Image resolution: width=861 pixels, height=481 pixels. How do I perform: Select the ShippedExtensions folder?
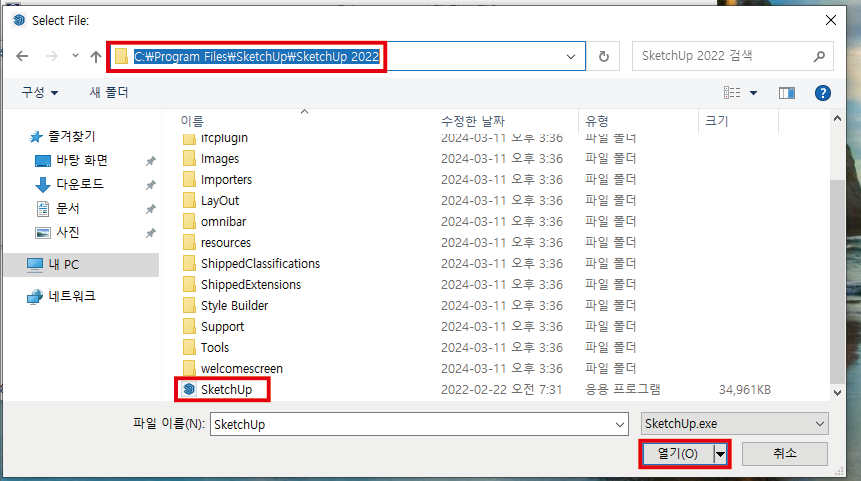tap(251, 284)
